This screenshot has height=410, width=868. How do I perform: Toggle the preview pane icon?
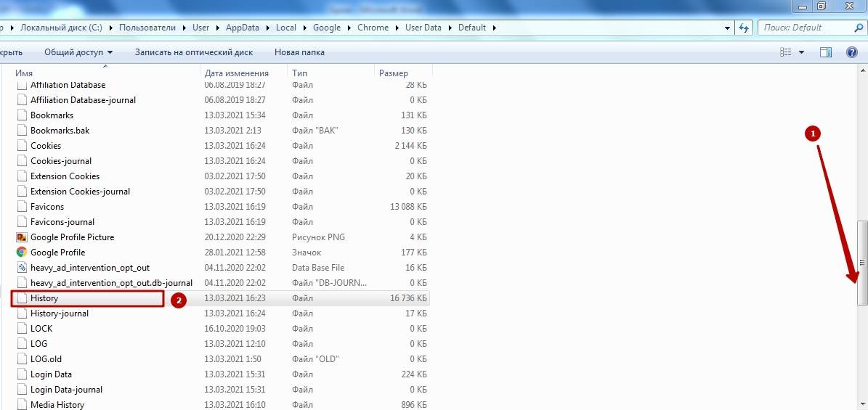[x=825, y=52]
